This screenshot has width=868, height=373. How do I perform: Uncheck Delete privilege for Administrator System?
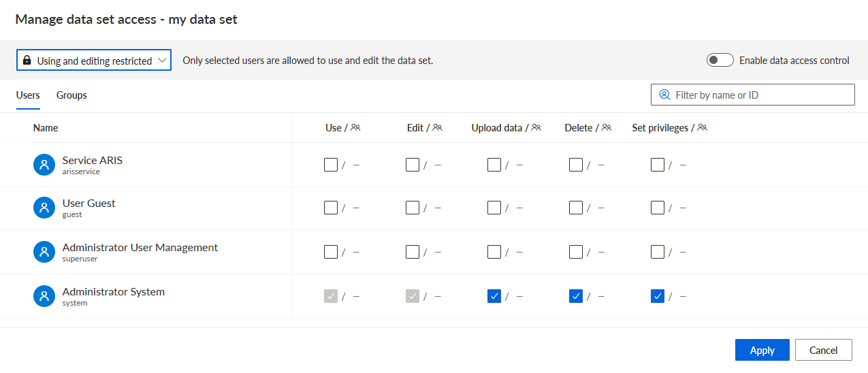(576, 296)
